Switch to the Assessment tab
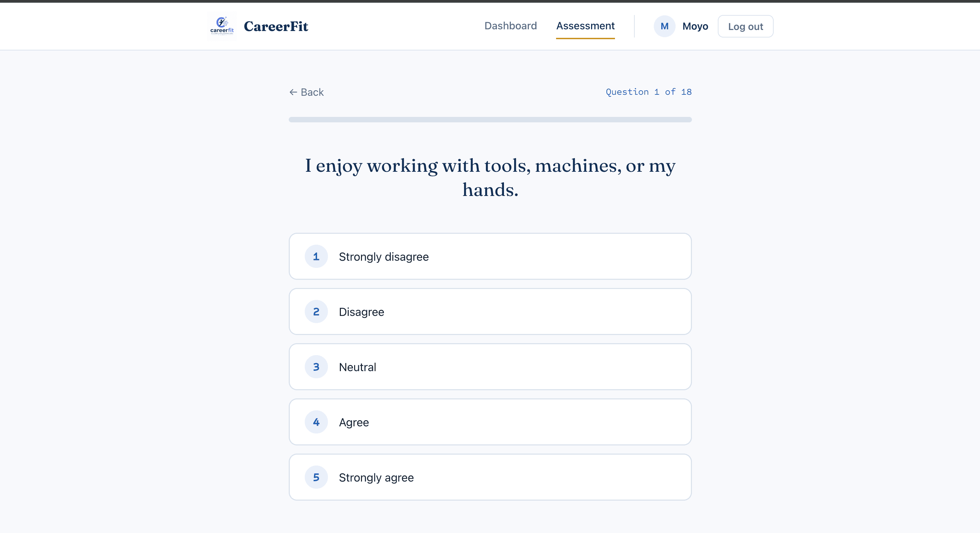 585,26
